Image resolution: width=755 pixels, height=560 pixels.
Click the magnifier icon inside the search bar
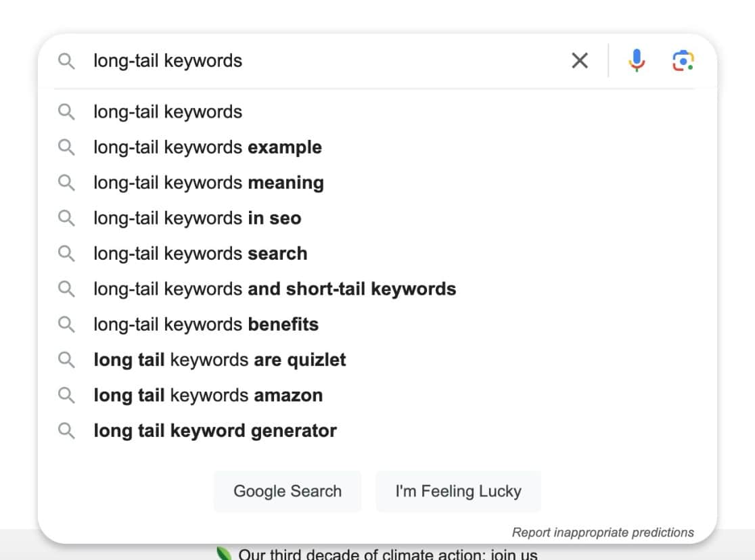pyautogui.click(x=66, y=60)
